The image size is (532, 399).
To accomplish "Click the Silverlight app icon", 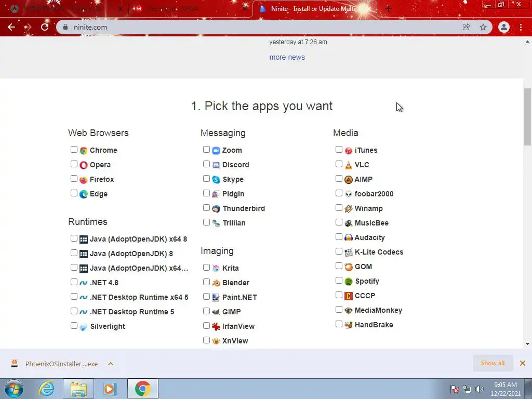I will point(84,326).
